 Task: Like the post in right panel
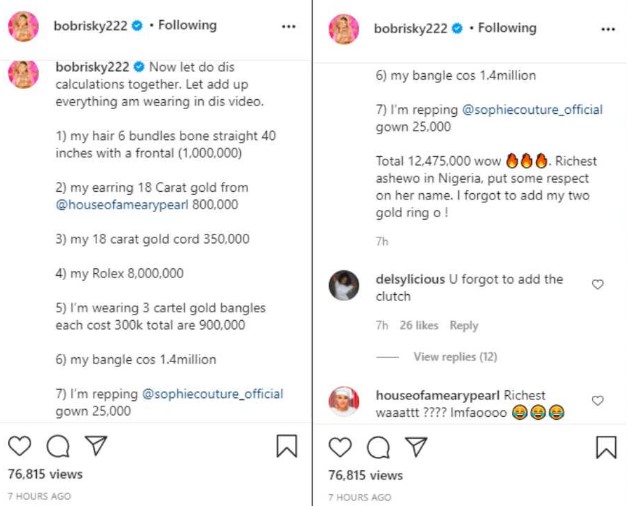(340, 446)
